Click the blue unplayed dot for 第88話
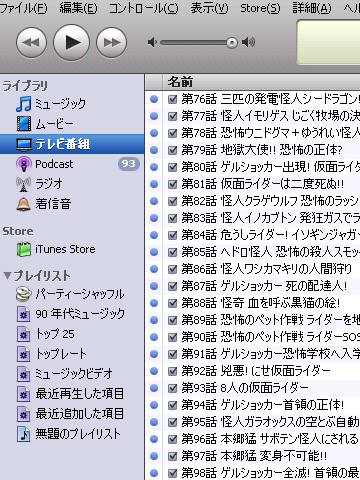 pyautogui.click(x=154, y=303)
